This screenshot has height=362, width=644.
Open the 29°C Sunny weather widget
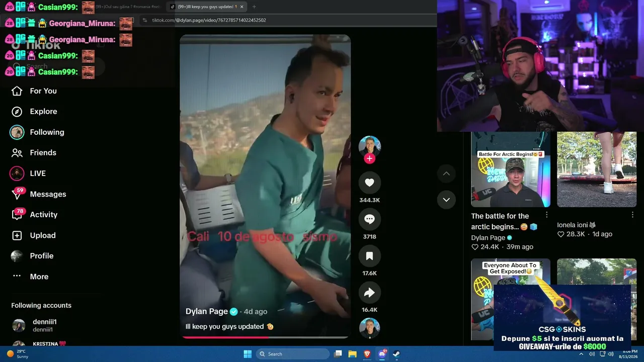pyautogui.click(x=17, y=354)
